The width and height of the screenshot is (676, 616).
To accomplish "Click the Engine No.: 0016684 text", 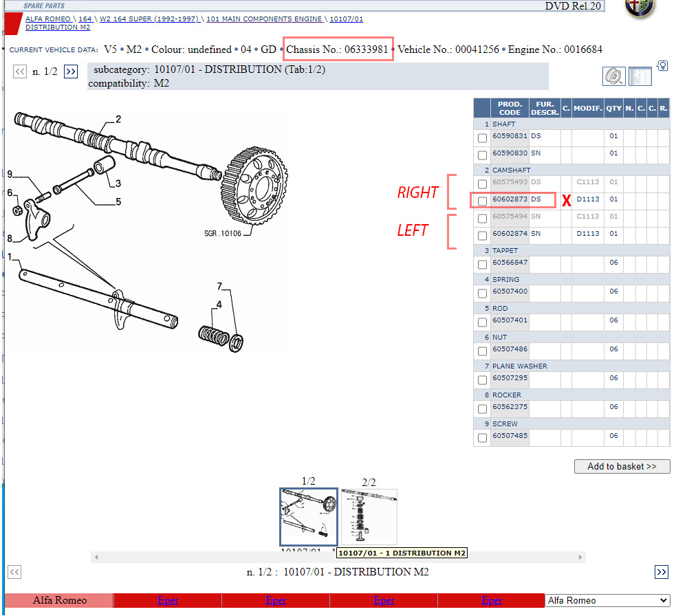I will [555, 49].
